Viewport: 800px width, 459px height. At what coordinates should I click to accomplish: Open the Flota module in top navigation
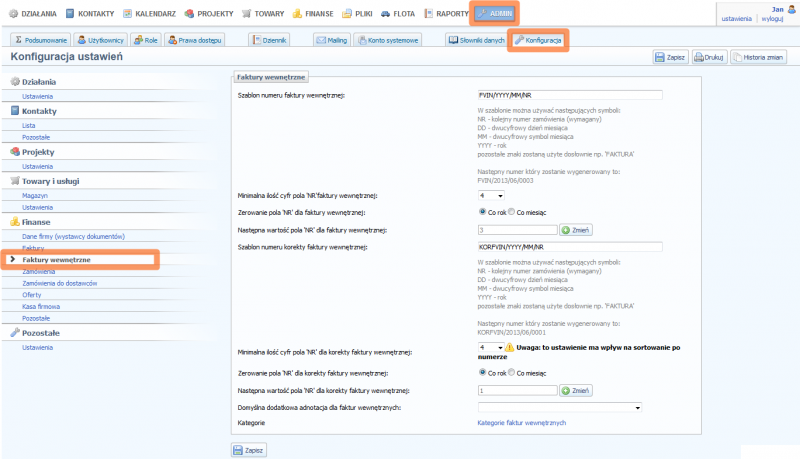[x=399, y=14]
